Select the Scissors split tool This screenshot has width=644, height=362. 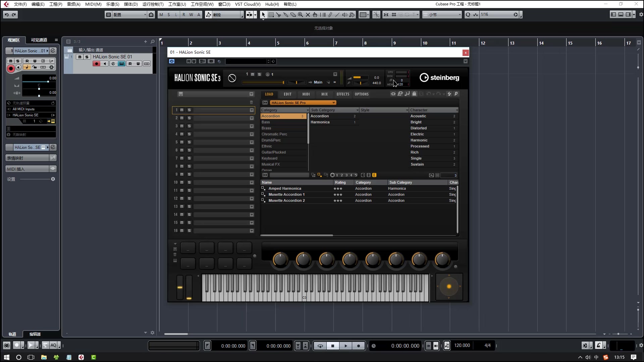click(278, 15)
